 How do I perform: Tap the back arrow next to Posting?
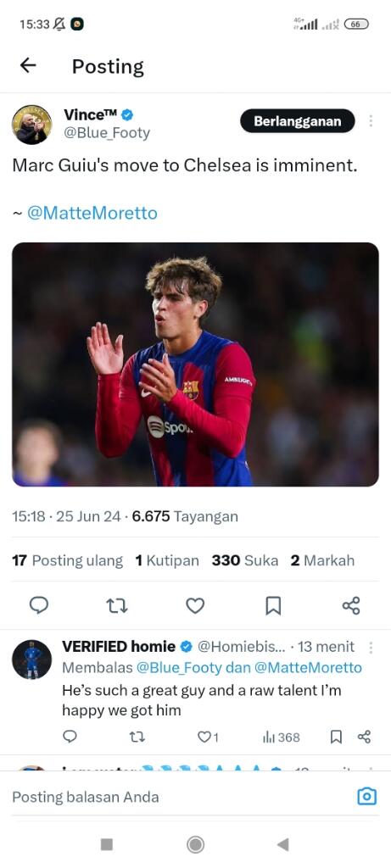[28, 65]
